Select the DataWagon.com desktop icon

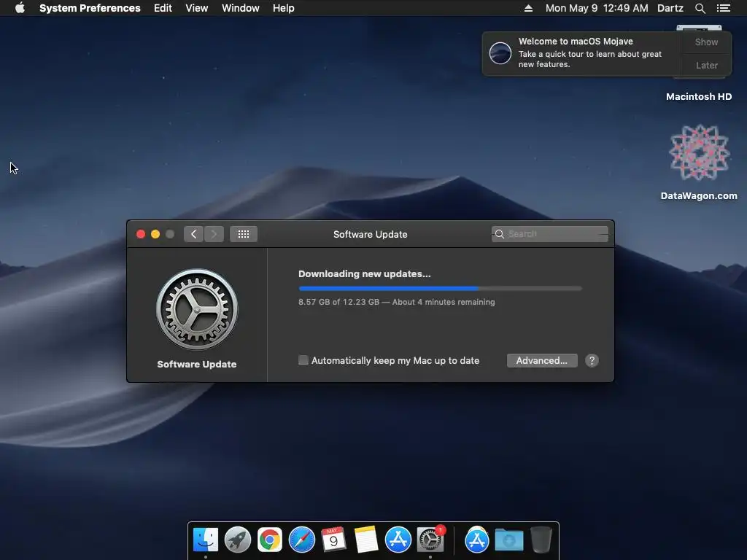point(699,152)
